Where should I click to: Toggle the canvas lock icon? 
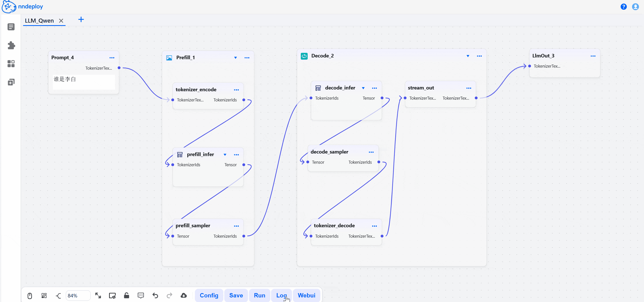127,295
